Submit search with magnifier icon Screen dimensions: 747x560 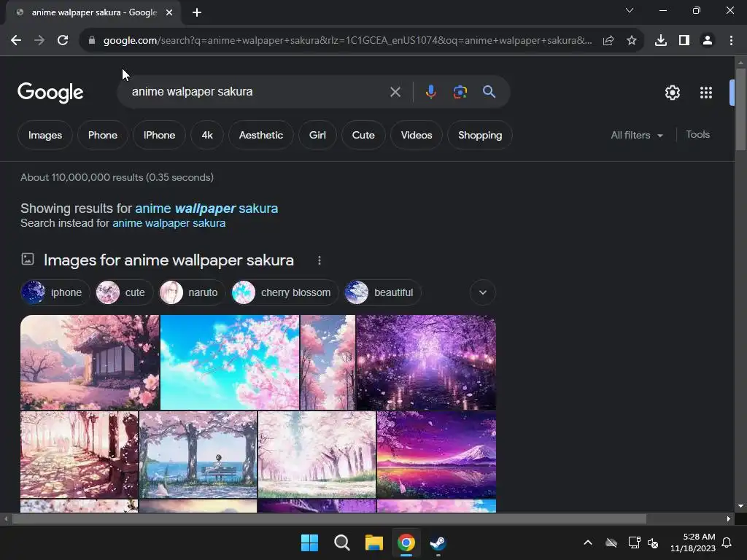point(489,92)
